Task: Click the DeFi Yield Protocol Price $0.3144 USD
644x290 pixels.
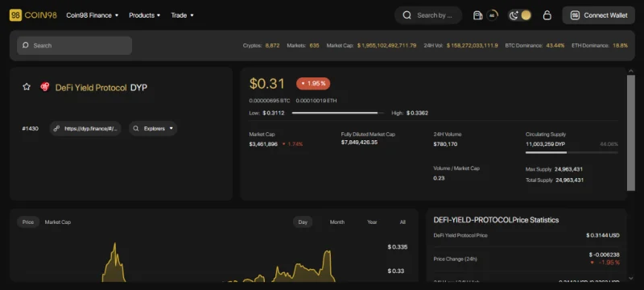Action: (x=603, y=235)
